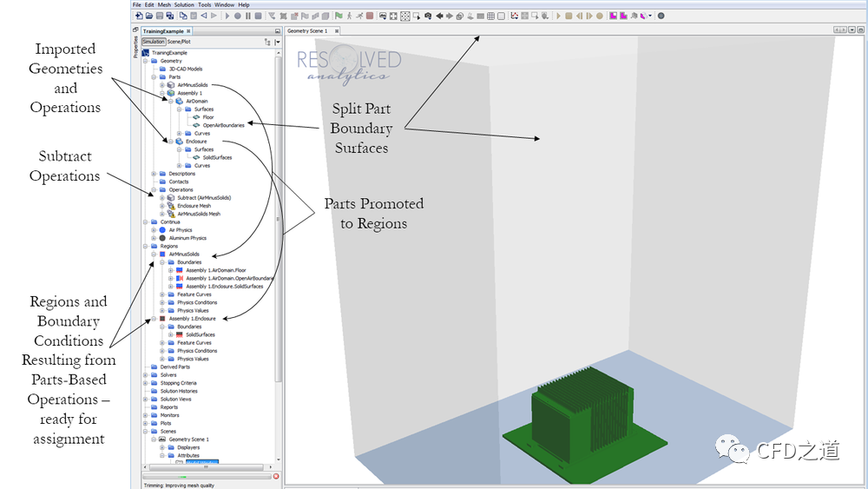The image size is (868, 489).
Task: Open the Mesh menu
Action: click(162, 4)
